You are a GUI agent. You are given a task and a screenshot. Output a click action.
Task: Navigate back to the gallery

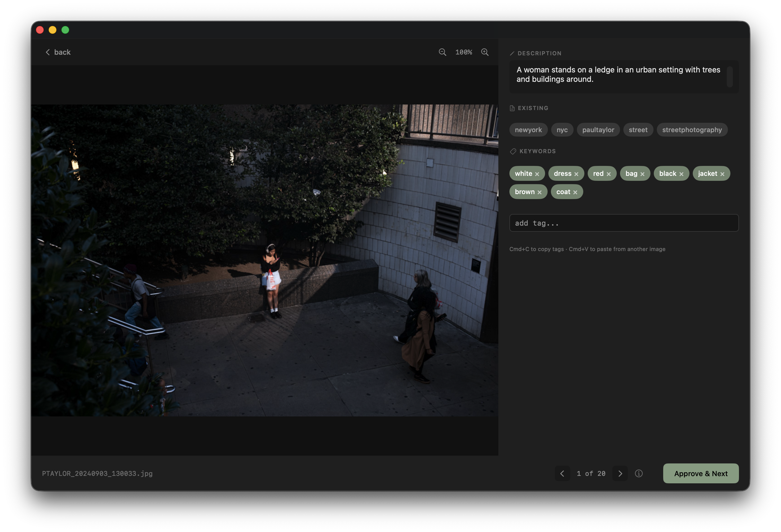pos(58,52)
